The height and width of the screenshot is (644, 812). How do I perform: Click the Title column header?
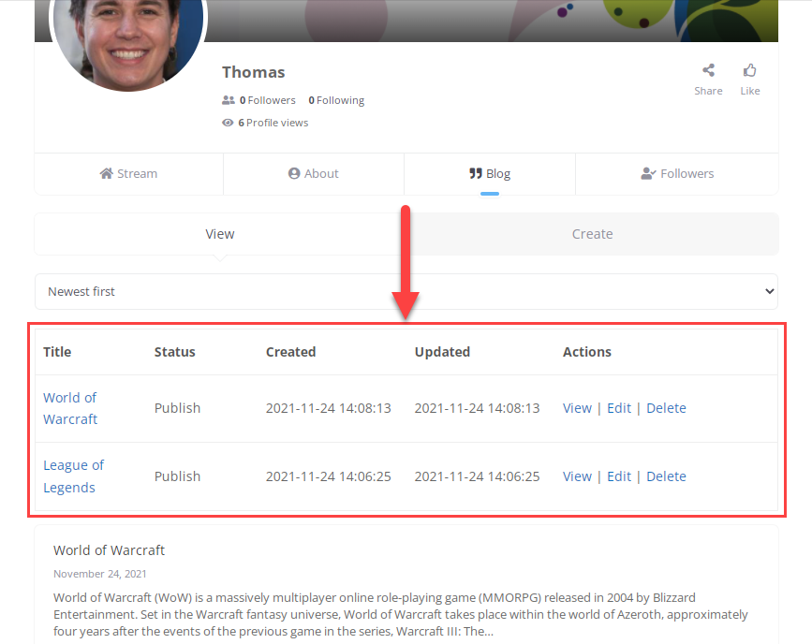57,352
